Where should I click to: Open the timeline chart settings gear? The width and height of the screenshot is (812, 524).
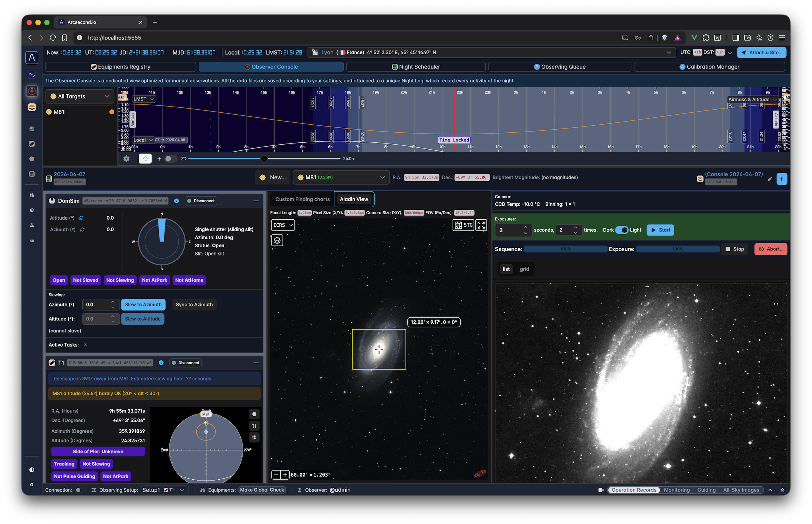[x=126, y=159]
